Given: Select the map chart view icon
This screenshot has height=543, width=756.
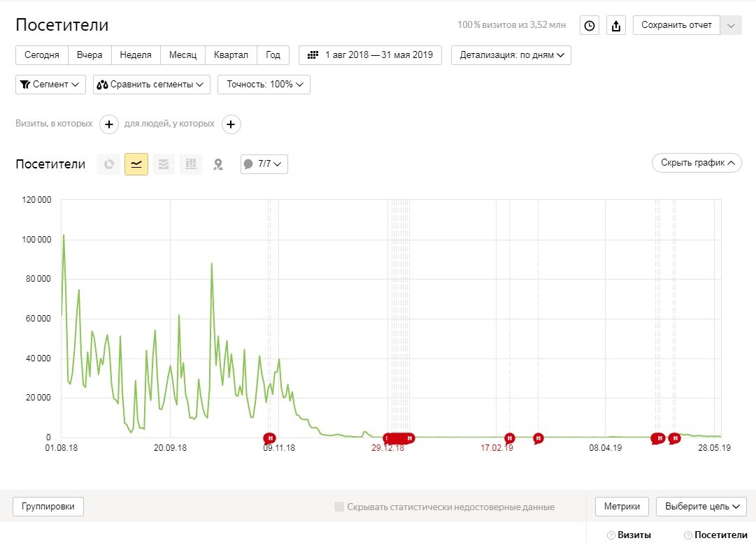Looking at the screenshot, I should click(218, 164).
